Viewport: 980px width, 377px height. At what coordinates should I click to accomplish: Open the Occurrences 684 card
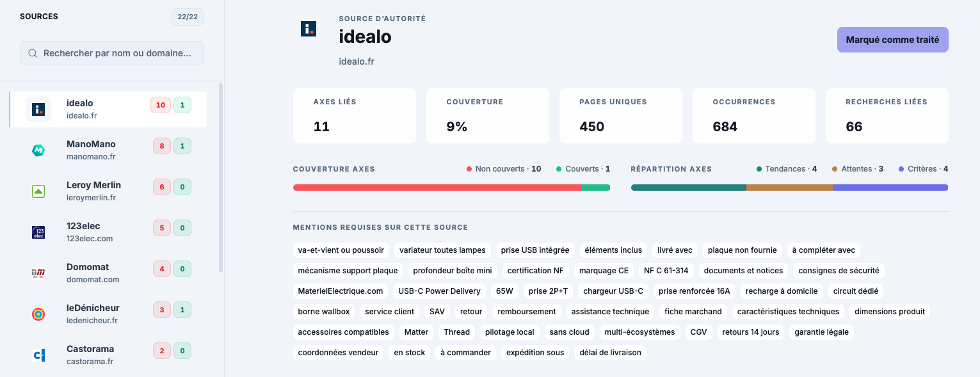(754, 116)
